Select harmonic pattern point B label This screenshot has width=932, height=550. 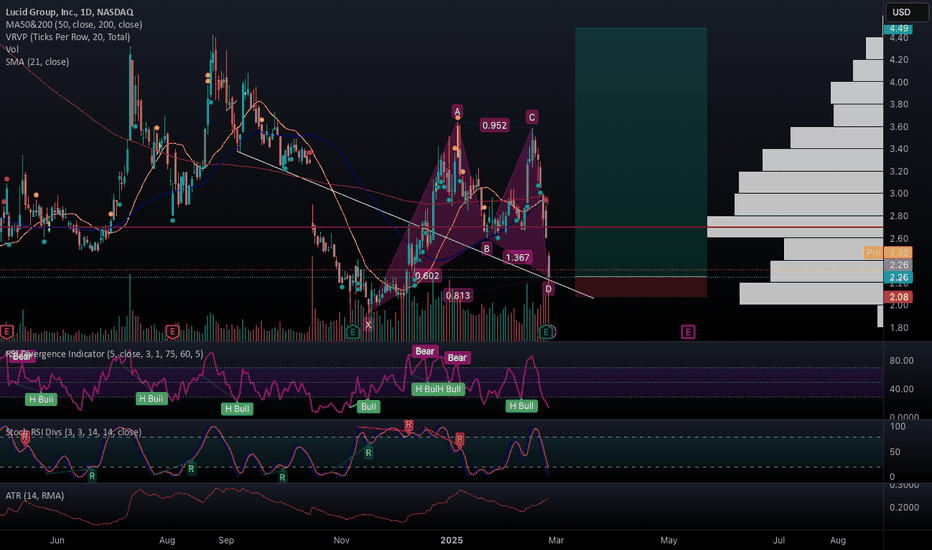[x=486, y=249]
